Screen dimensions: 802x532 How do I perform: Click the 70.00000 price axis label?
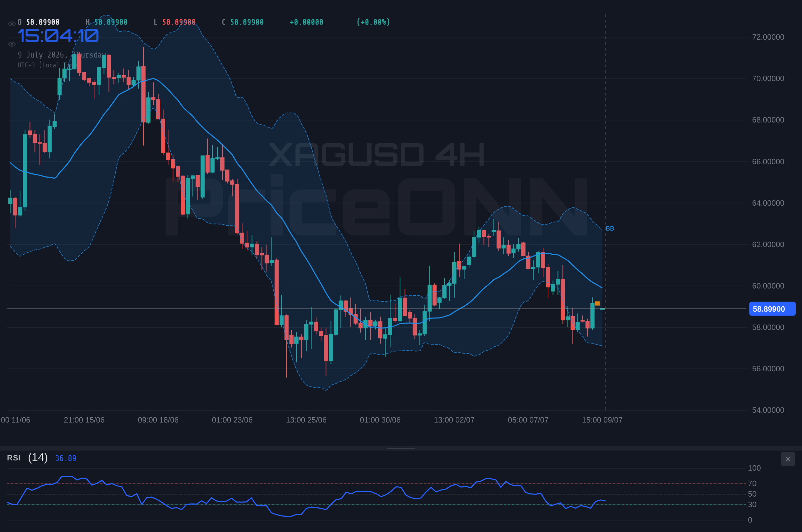coord(768,79)
